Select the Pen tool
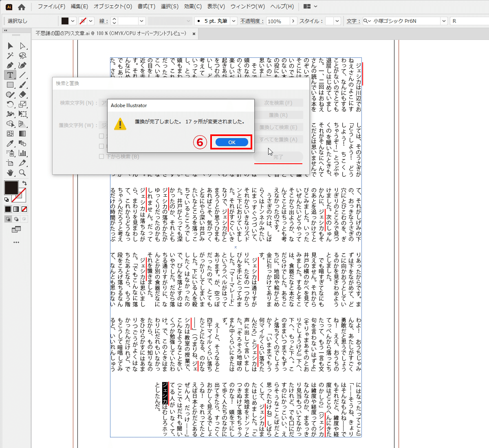 click(10, 65)
